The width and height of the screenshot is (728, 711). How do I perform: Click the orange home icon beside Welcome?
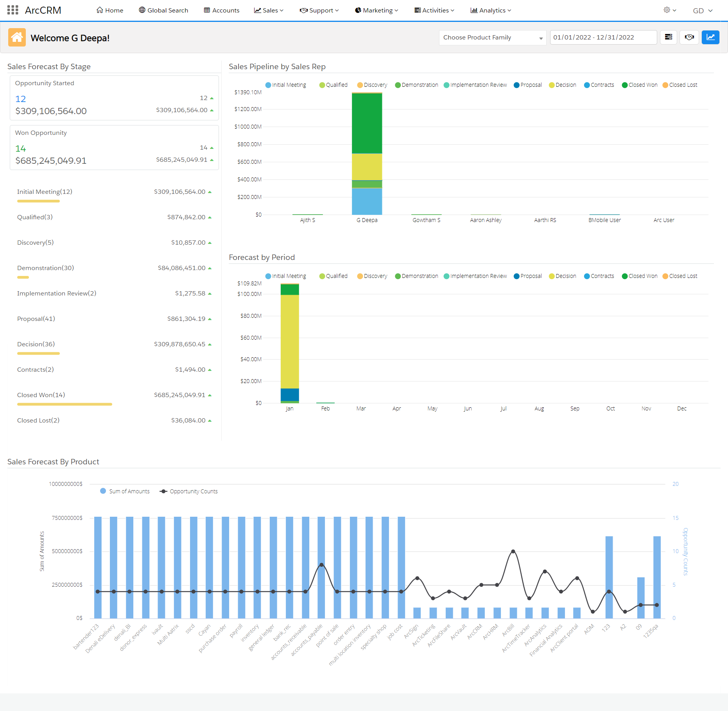(x=17, y=38)
